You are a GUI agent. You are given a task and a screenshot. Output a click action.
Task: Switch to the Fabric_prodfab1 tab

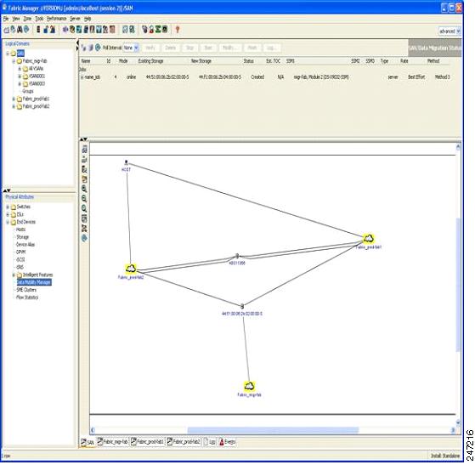tap(148, 442)
